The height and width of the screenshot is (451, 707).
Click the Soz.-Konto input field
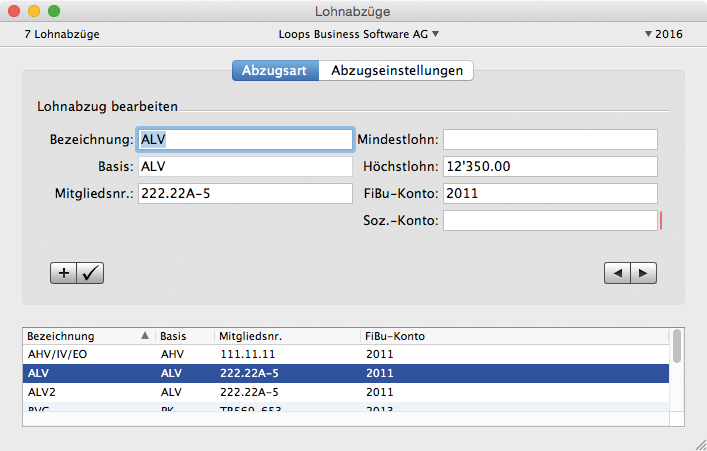click(550, 221)
